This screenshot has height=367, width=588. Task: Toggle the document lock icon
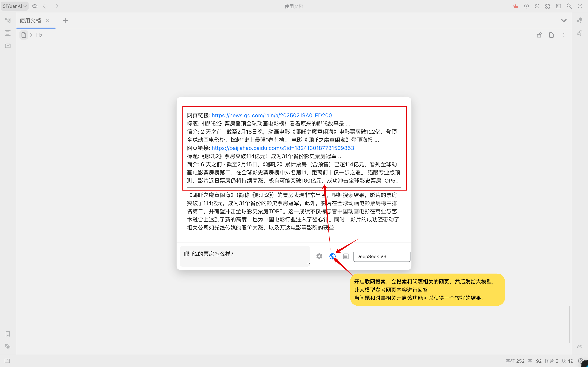coord(539,35)
